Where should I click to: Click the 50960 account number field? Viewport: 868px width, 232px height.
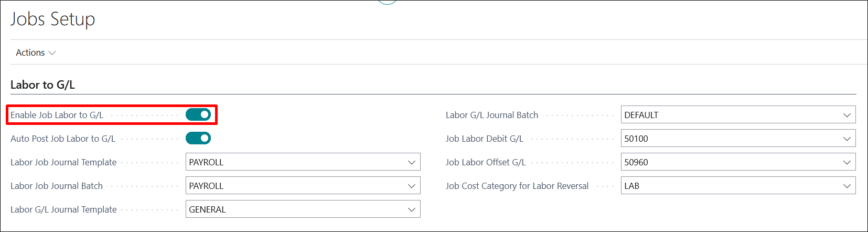636,162
